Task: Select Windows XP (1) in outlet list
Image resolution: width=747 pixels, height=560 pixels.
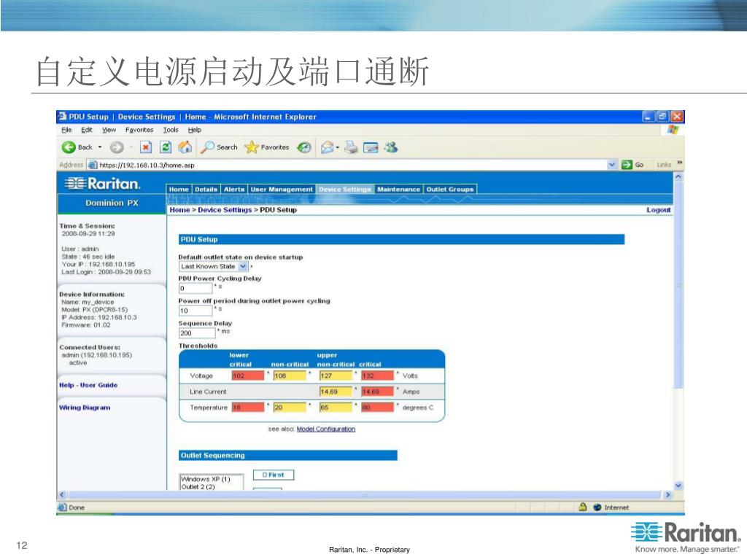Action: (206, 479)
